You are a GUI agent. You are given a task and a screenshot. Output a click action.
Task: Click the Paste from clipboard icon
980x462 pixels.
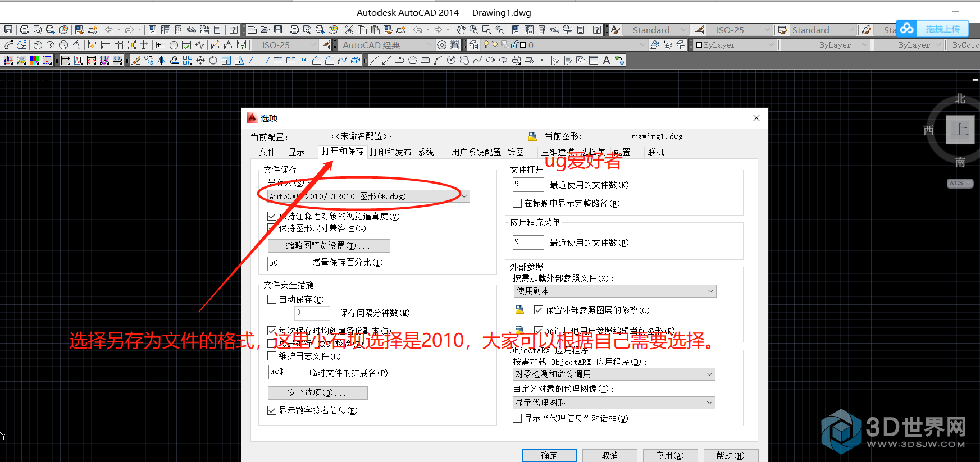375,30
